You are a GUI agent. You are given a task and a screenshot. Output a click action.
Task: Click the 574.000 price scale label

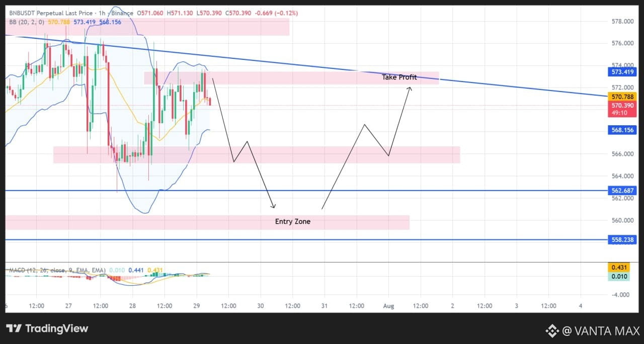click(x=622, y=65)
